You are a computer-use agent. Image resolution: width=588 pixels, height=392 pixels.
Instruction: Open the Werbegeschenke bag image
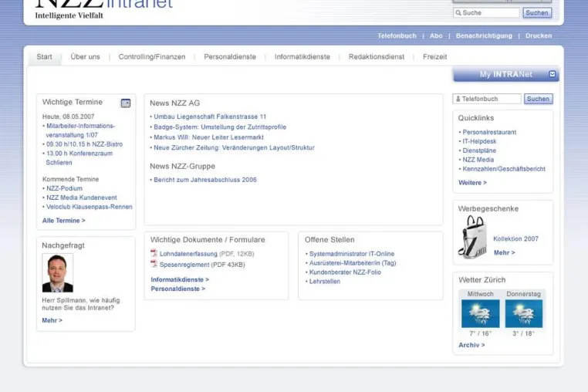coord(472,237)
